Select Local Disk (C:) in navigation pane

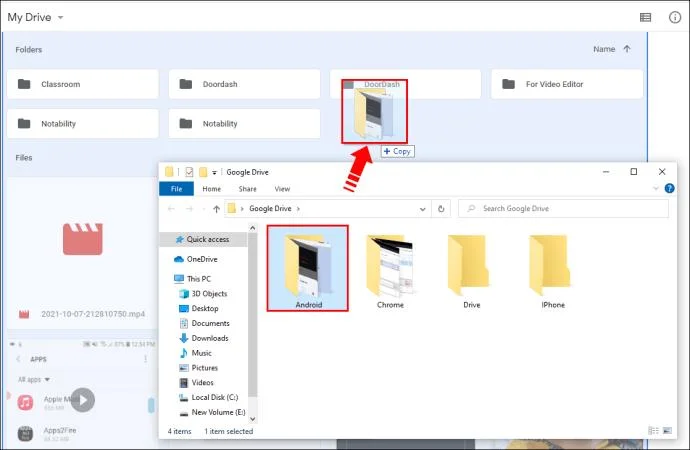tap(215, 397)
